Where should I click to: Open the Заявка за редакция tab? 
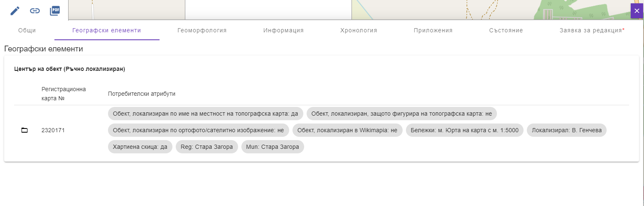pos(592,30)
